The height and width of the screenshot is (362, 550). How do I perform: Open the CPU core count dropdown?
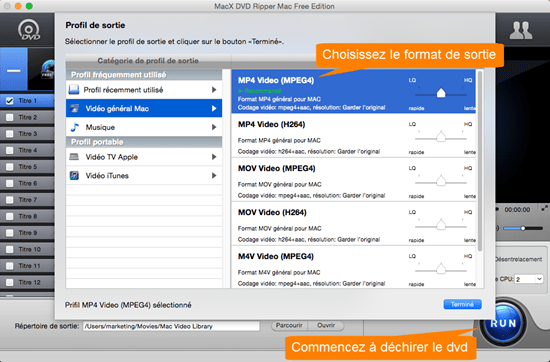529,279
